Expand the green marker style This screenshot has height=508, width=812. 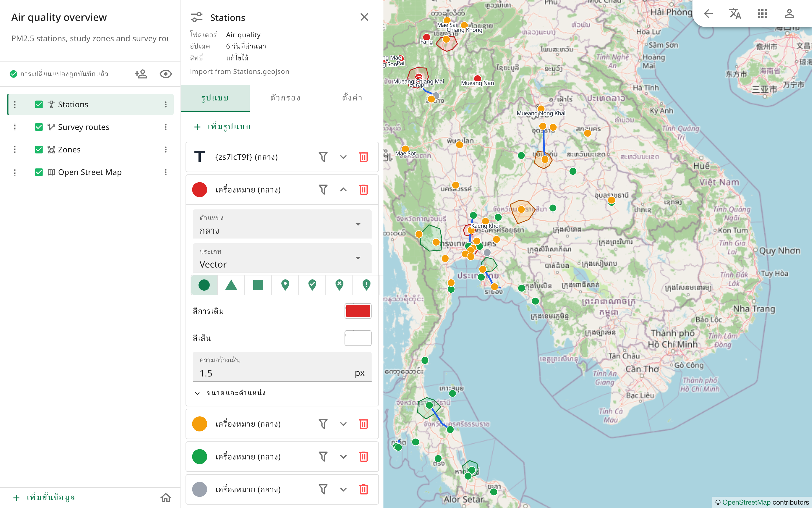[343, 457]
